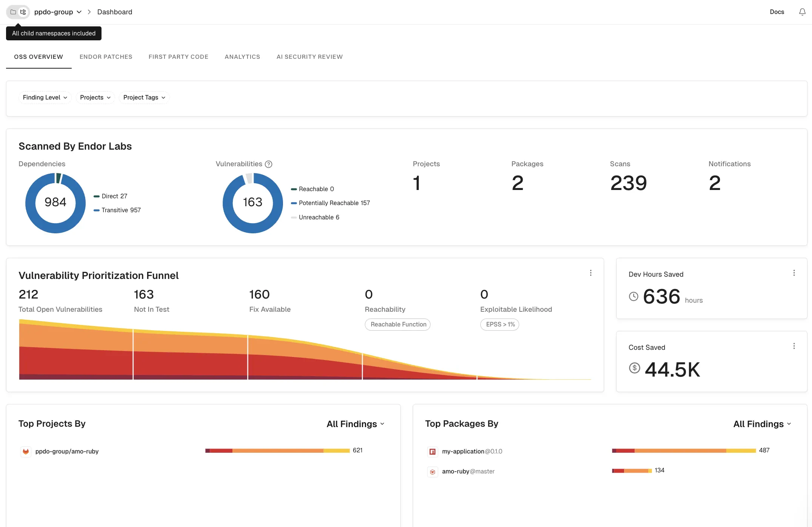Click the Reachable 0 legend swatch
812x527 pixels.
[294, 189]
